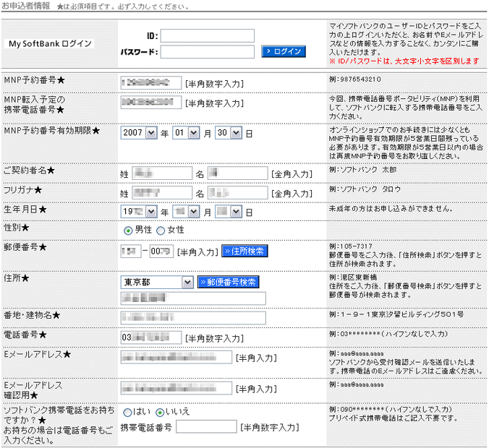Click the 電話番号 input field
Viewport: 489px width, 448px height.
(151, 337)
